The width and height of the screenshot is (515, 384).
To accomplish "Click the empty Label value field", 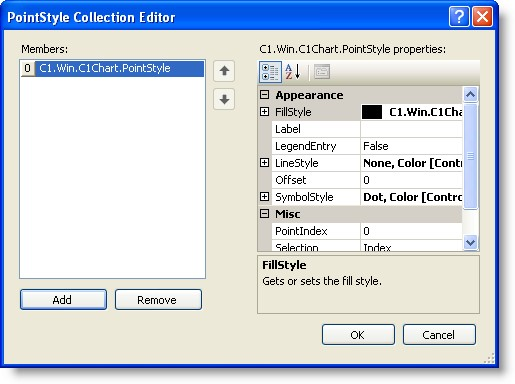I will pos(411,129).
